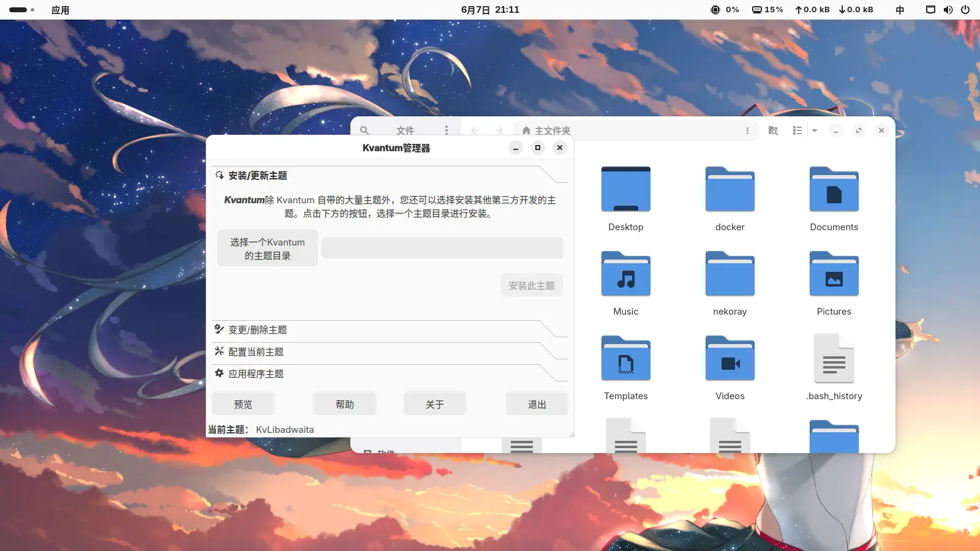Click the theme directory path field
Screen dimensions: 980x551
pos(442,248)
